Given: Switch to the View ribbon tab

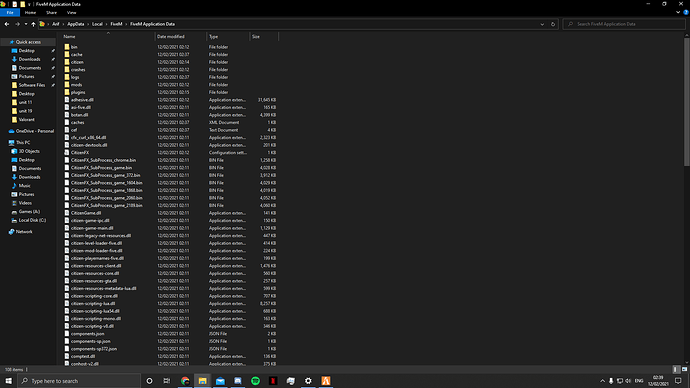Looking at the screenshot, I should pyautogui.click(x=71, y=13).
